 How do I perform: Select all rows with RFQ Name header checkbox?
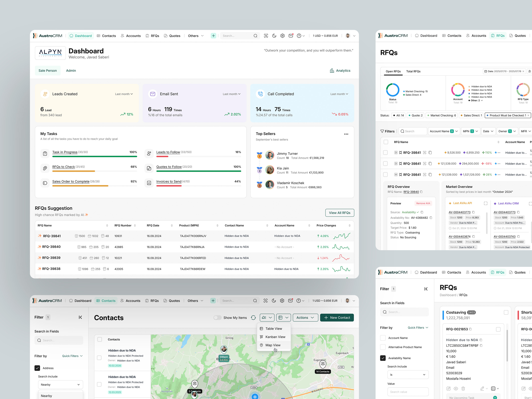[386, 142]
